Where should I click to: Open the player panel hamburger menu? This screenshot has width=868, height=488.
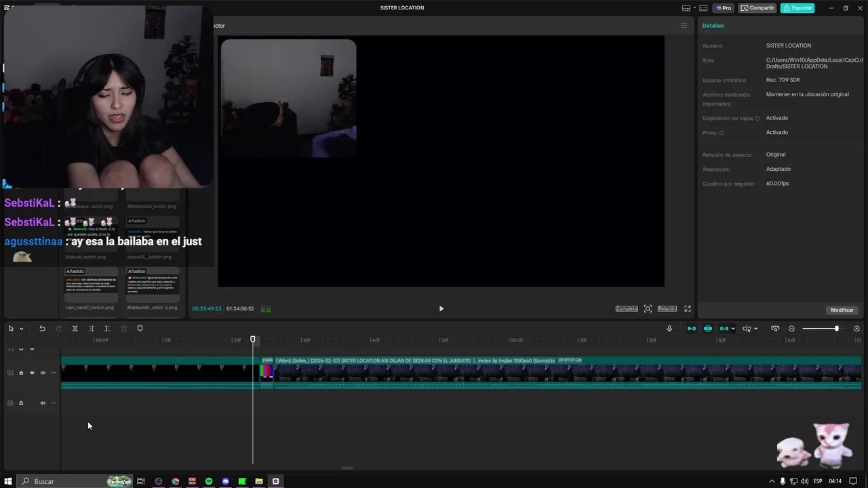tap(684, 26)
